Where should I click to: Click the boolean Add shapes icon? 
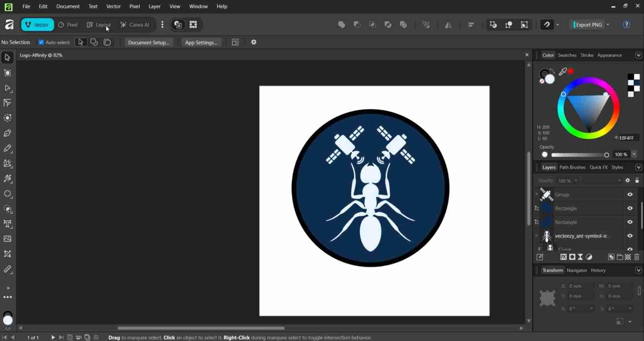tap(341, 25)
